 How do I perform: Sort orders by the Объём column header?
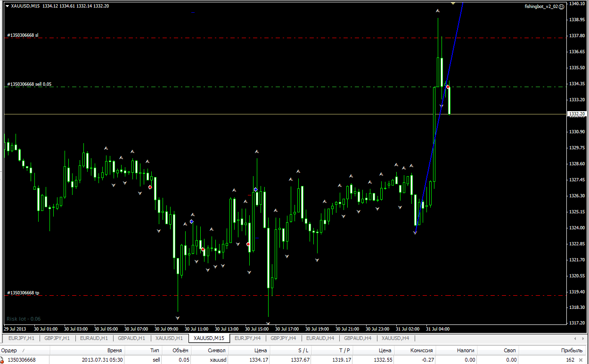pyautogui.click(x=176, y=350)
